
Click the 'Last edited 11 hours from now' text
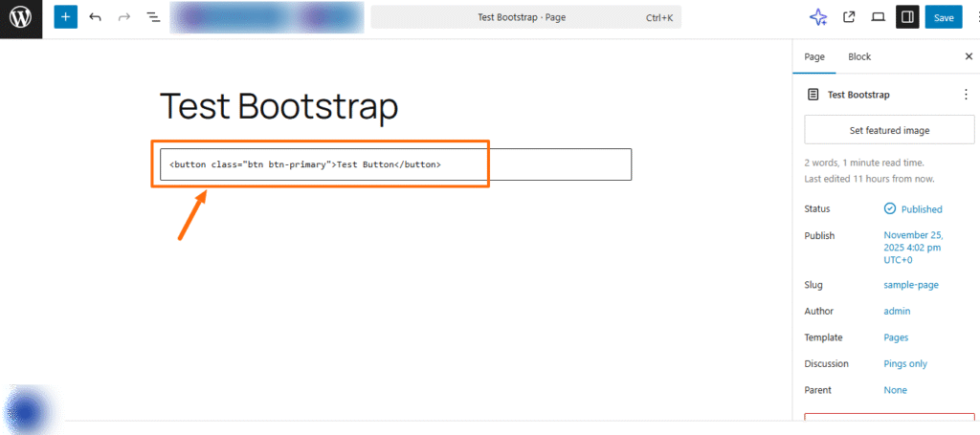pos(869,179)
